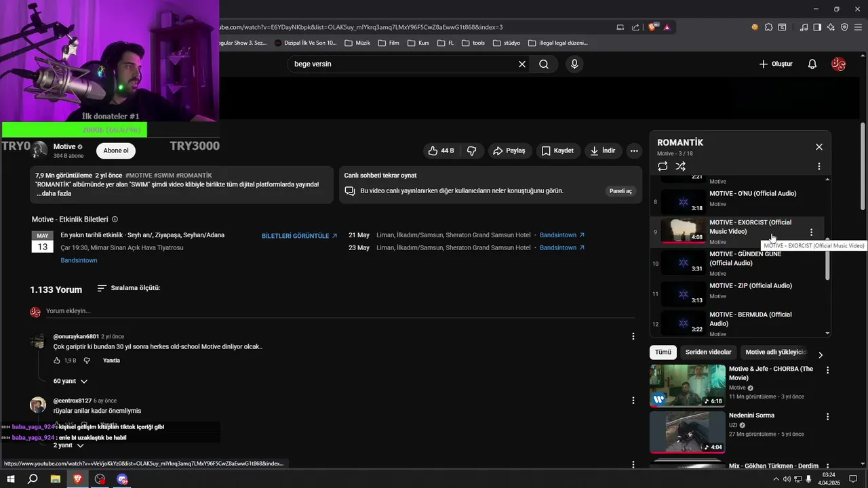Screen dimensions: 868x488
Task: Open three-dot menu for EXORCIST playlist item
Action: 811,232
